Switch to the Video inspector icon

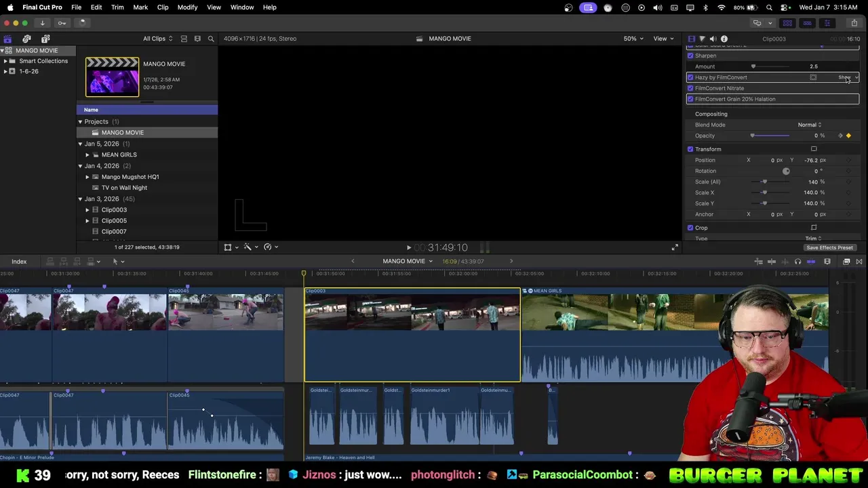pos(691,39)
